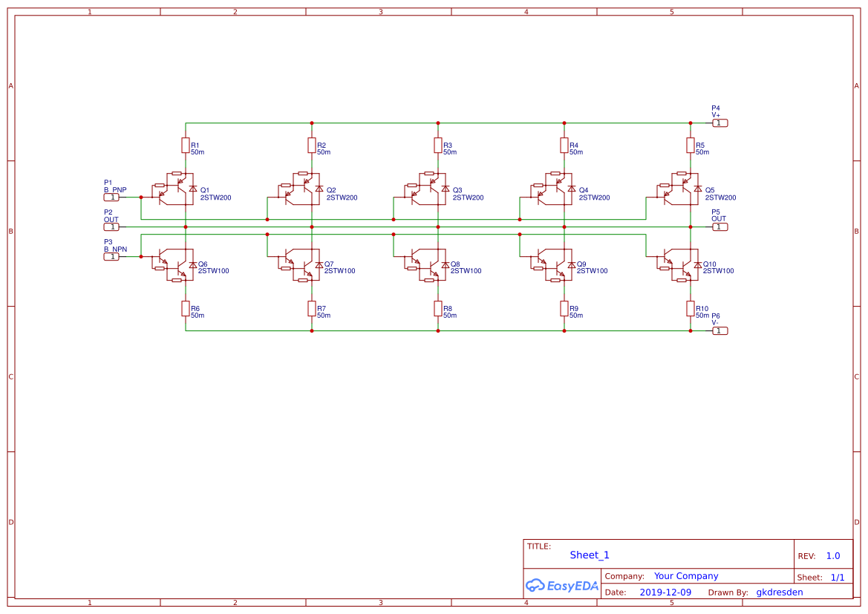The image size is (868, 614).
Task: Click the Your Company field
Action: [685, 575]
